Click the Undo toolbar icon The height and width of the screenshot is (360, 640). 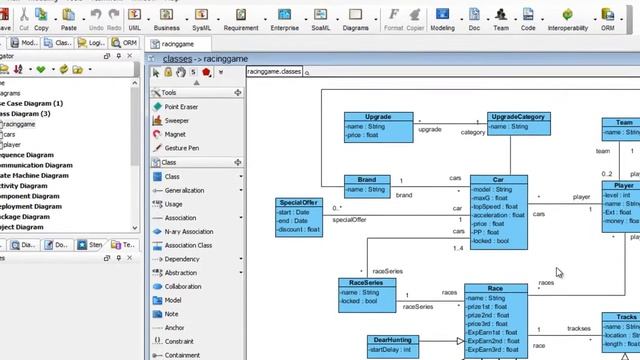[96, 19]
